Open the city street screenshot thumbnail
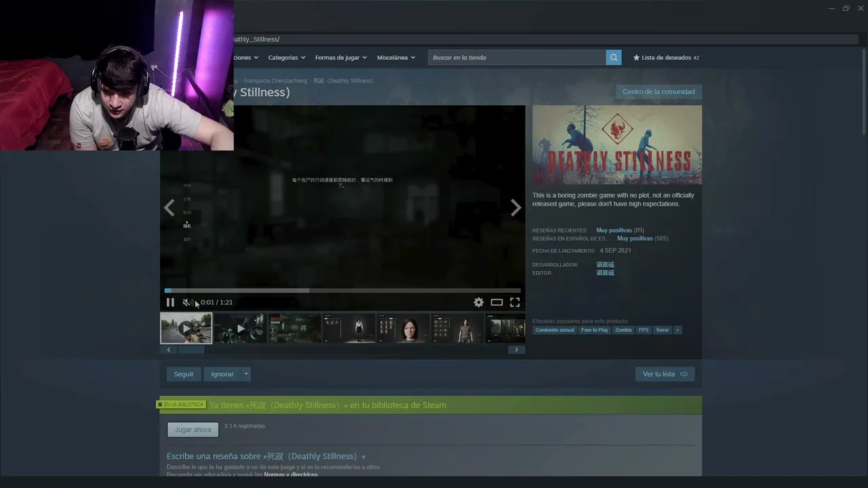 pos(294,328)
